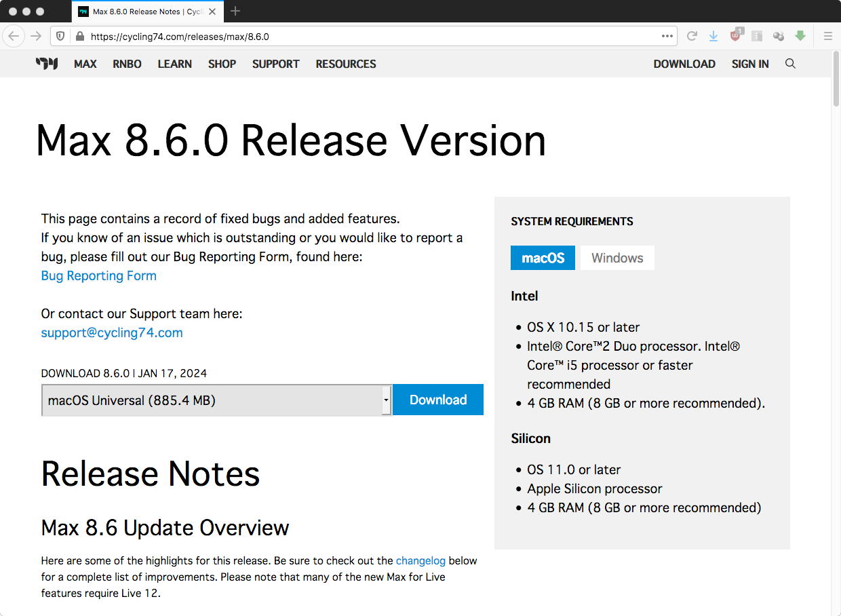Click the gray square extension icon
Screen dimensions: 841x616
tap(757, 37)
